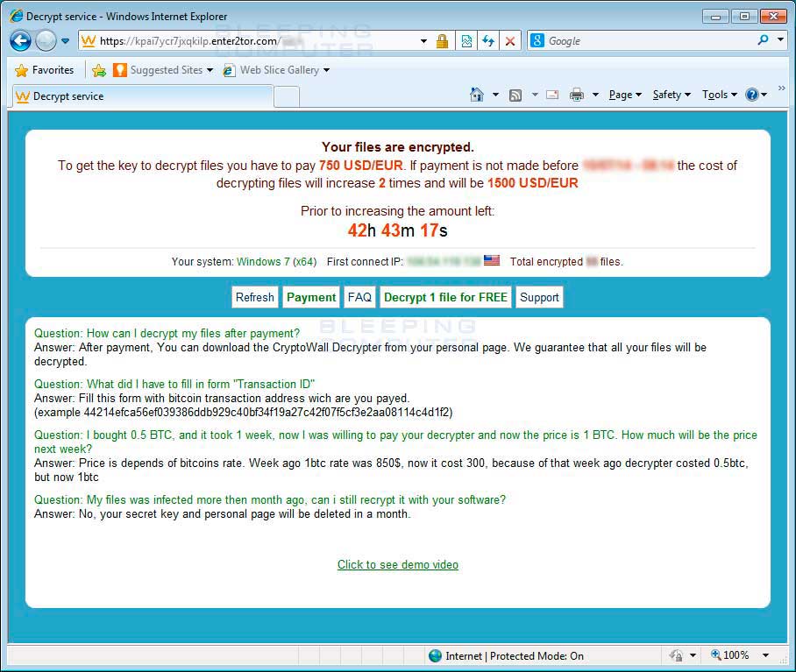Viewport: 796px width, 672px height.
Task: Open the Tools menu
Action: (x=718, y=95)
